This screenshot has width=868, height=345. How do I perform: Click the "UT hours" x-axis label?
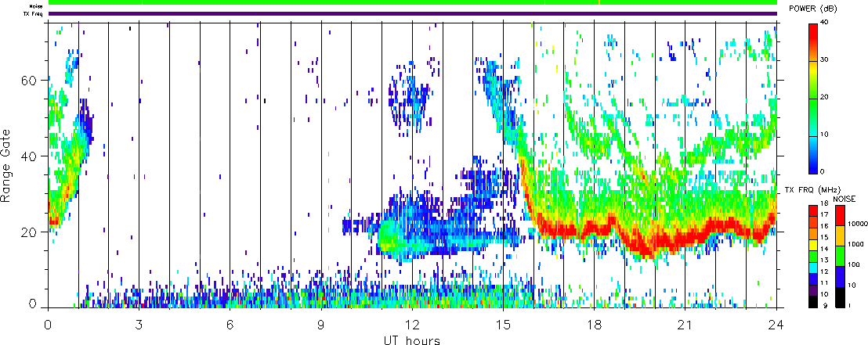[x=412, y=340]
